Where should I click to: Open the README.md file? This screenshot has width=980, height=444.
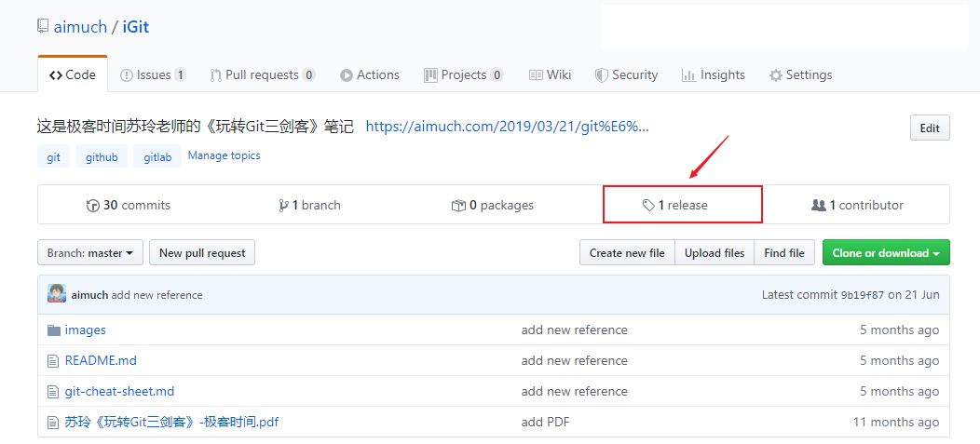101,361
